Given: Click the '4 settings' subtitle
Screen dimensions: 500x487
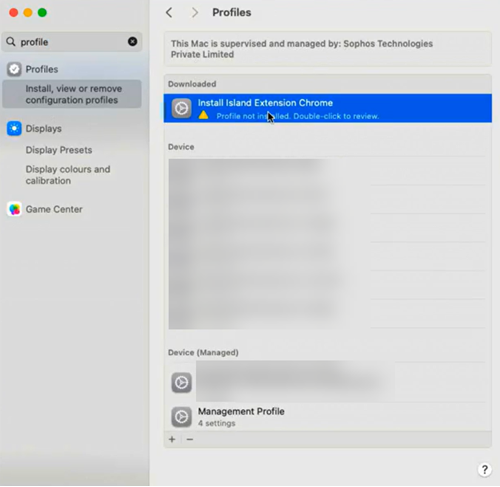Looking at the screenshot, I should tap(217, 423).
